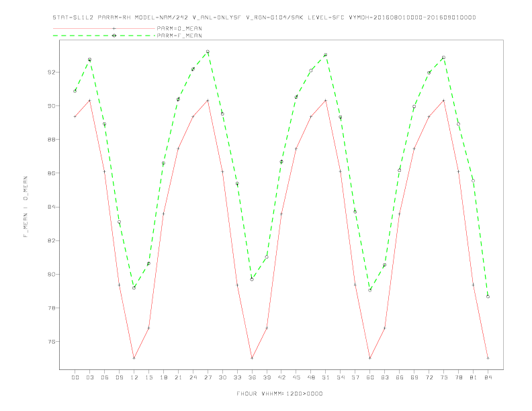Screen dimensions: 532x411
Task: Click the x-axis tick label 12
Action: [x=134, y=377]
